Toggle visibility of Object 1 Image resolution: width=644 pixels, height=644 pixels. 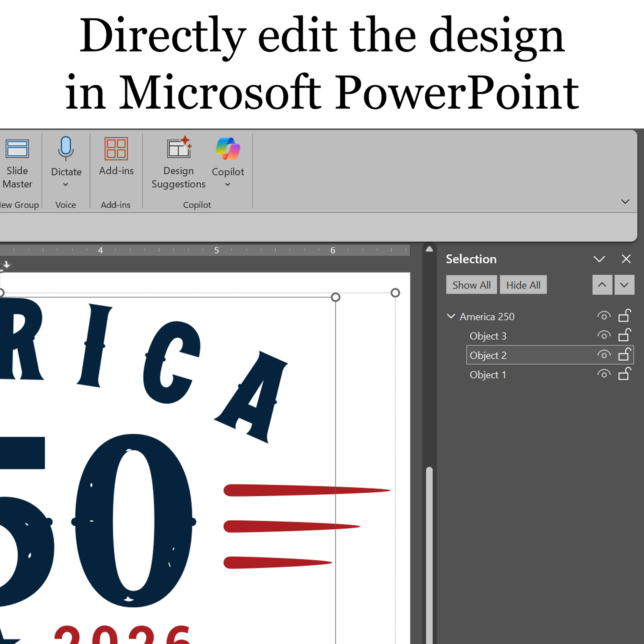pos(604,374)
